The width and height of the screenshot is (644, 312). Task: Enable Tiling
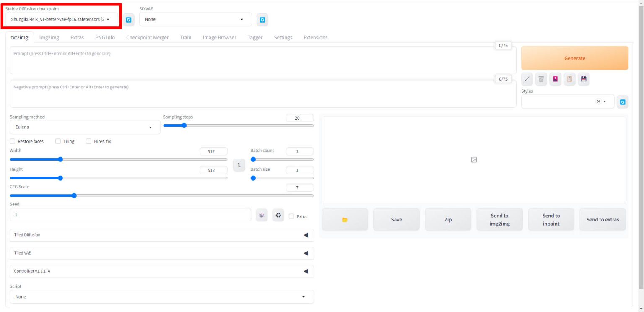pos(58,141)
